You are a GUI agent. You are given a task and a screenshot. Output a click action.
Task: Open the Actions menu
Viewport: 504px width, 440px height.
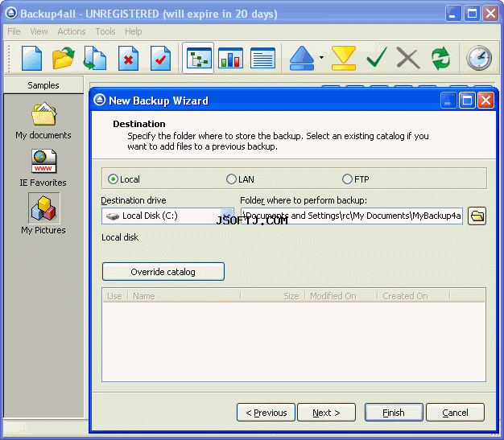pyautogui.click(x=72, y=31)
